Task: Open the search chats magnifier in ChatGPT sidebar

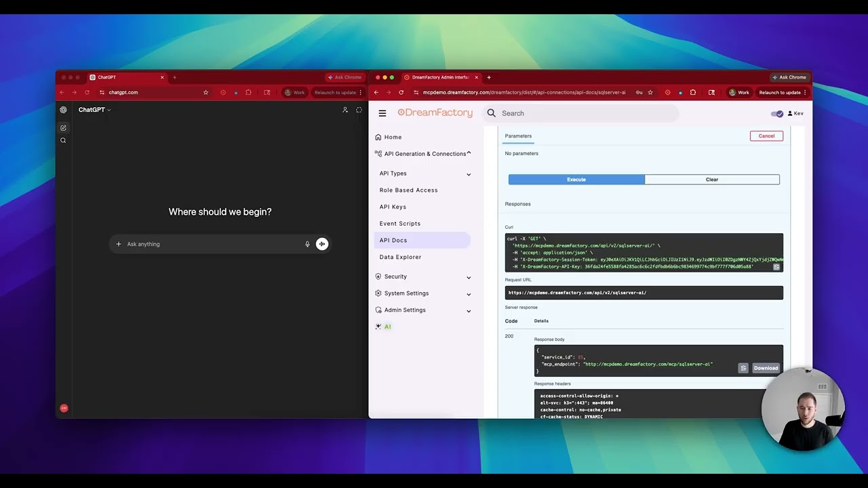Action: point(63,140)
